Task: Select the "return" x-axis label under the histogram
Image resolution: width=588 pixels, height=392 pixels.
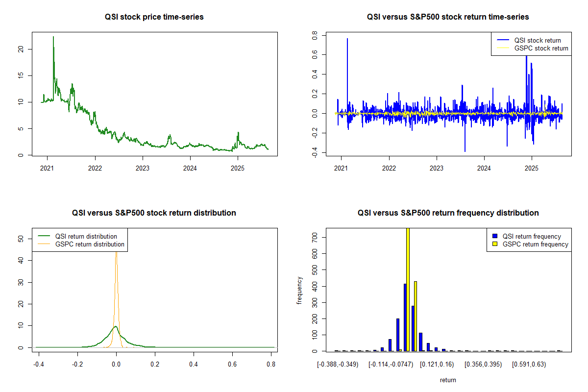Action: tap(448, 380)
